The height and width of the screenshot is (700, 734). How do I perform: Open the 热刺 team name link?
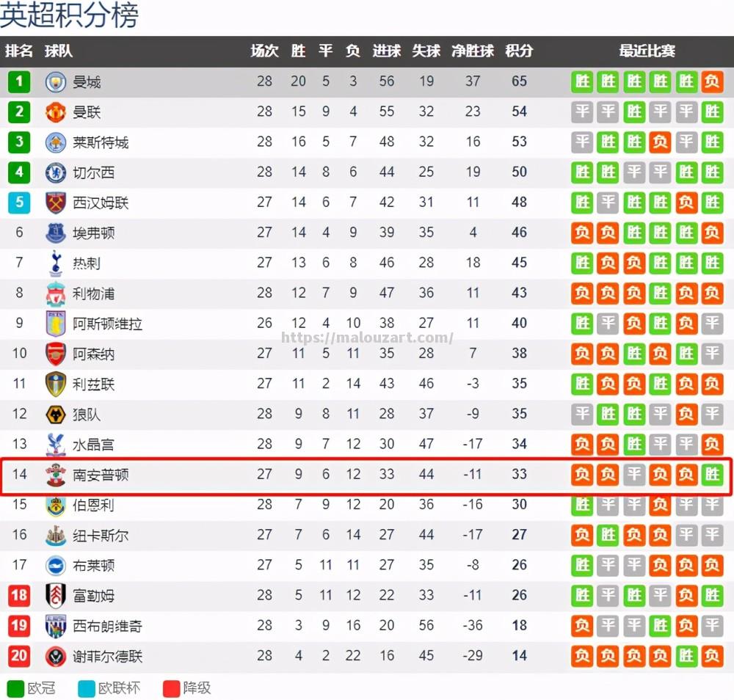tap(87, 263)
